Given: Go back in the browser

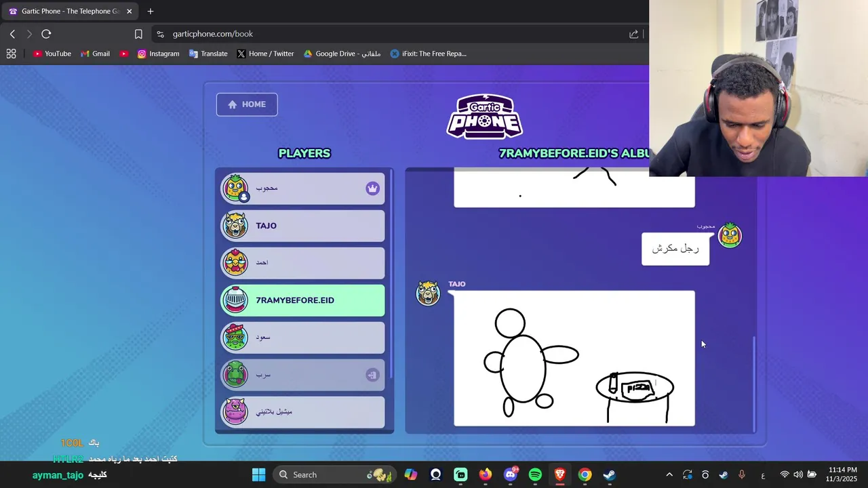Looking at the screenshot, I should point(12,34).
